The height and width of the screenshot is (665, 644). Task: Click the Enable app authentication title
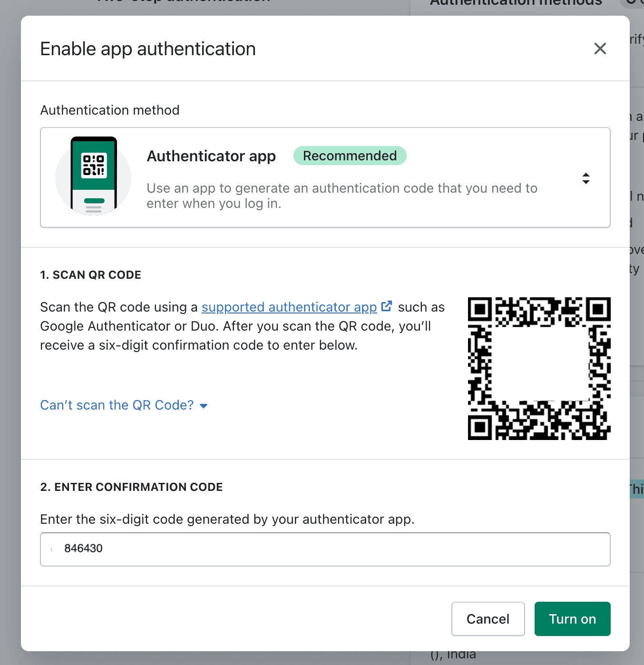coord(148,49)
